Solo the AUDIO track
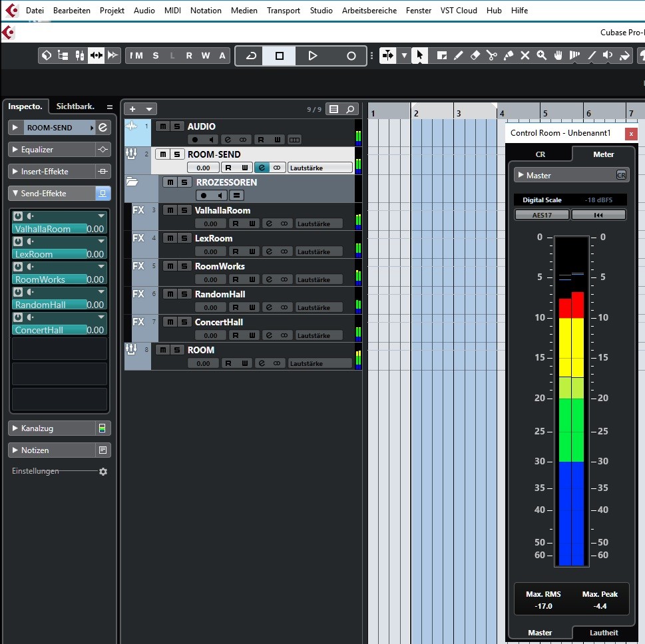Image resolution: width=645 pixels, height=644 pixels. point(176,126)
